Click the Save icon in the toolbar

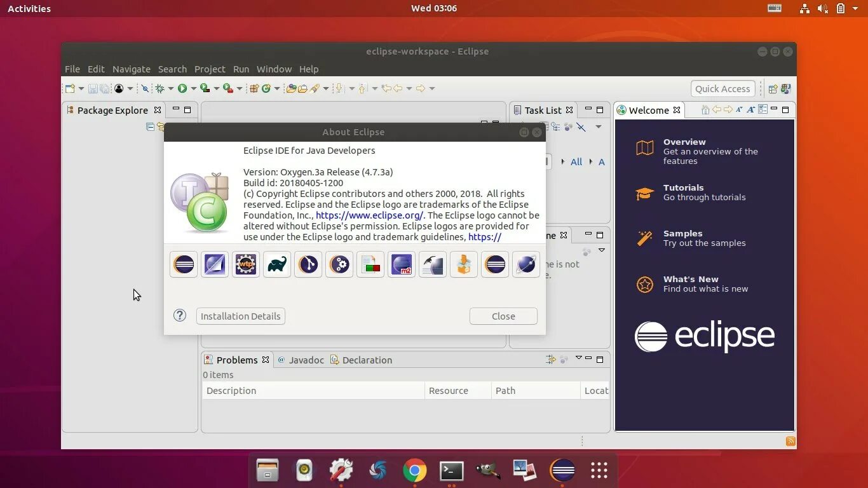pos(93,88)
